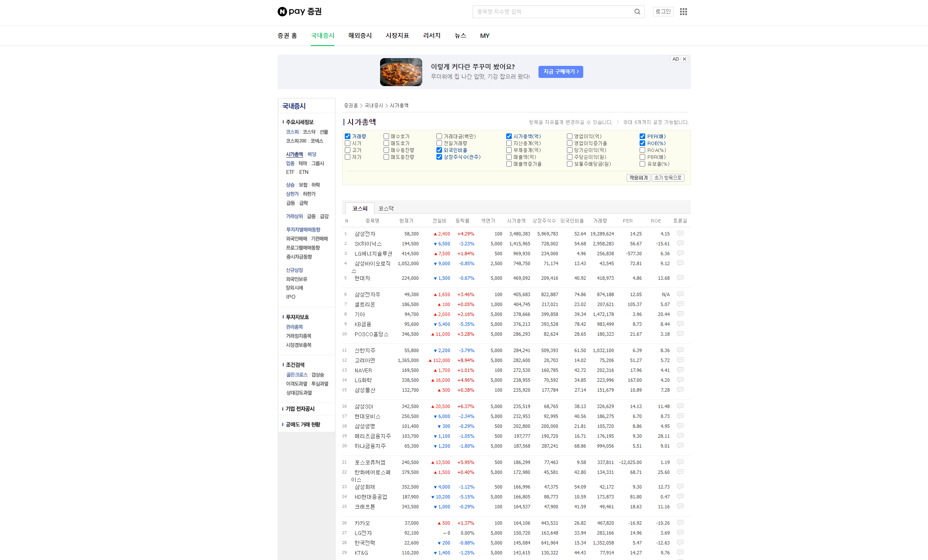
Task: Enable the PBR(배) checkbox
Action: click(x=642, y=157)
